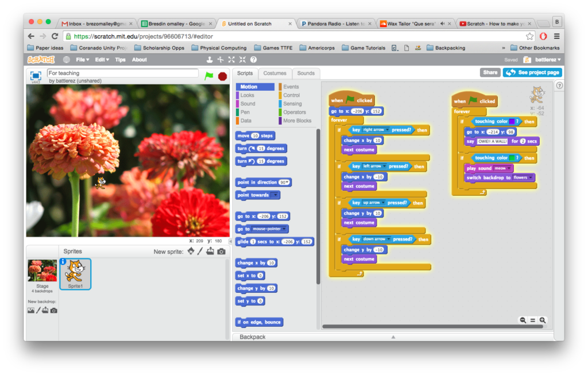Switch to the Costumes tab
This screenshot has width=588, height=375.
pos(274,73)
